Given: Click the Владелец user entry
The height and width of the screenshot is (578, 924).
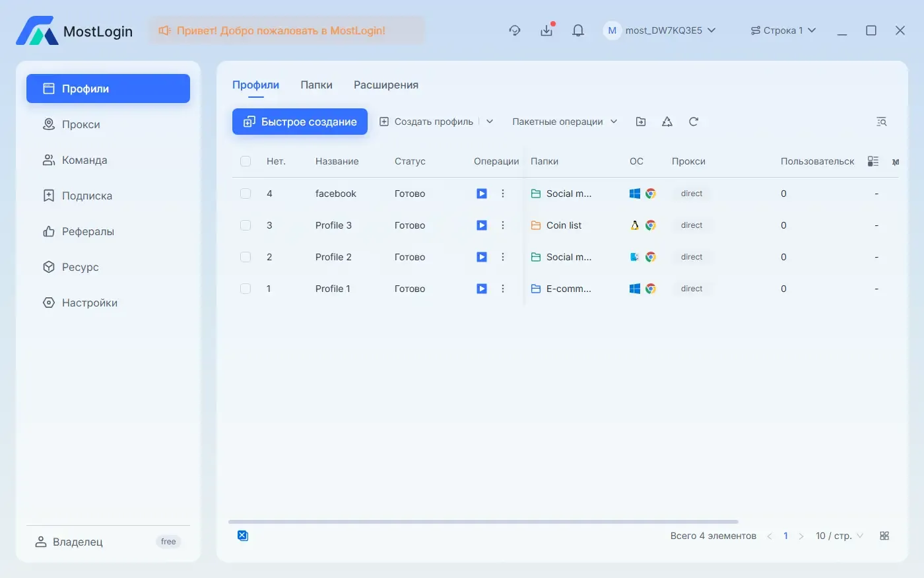Looking at the screenshot, I should pyautogui.click(x=69, y=542).
